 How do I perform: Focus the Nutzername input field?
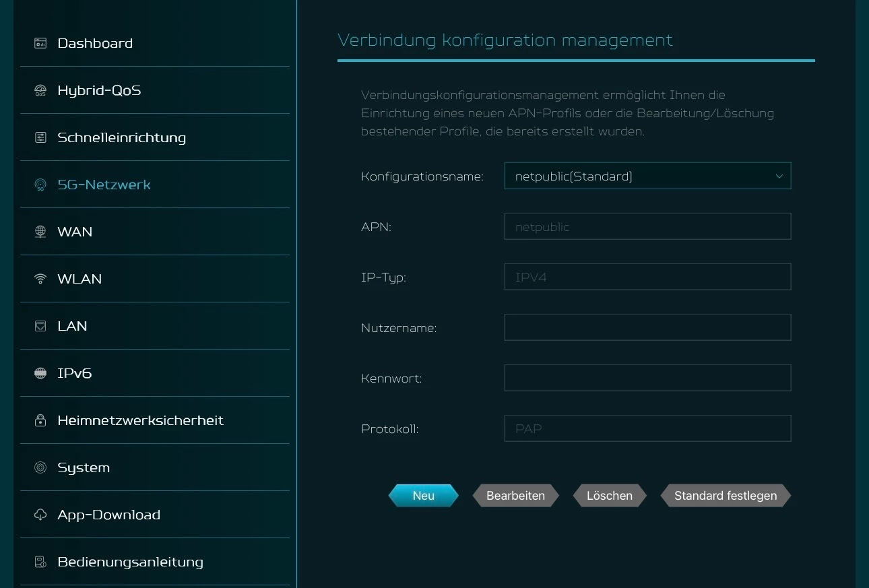647,327
